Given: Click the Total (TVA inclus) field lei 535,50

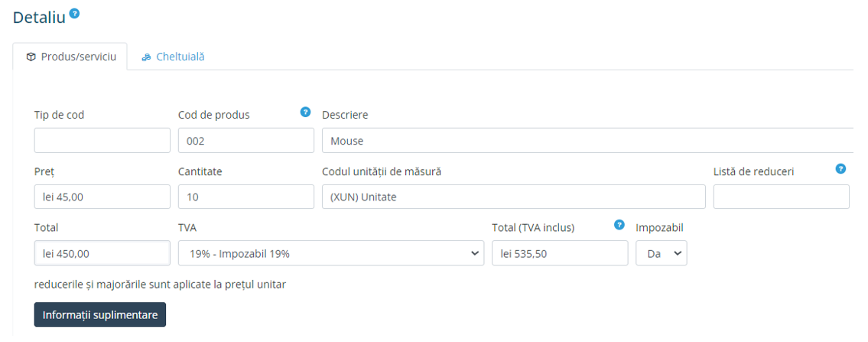Looking at the screenshot, I should point(559,253).
